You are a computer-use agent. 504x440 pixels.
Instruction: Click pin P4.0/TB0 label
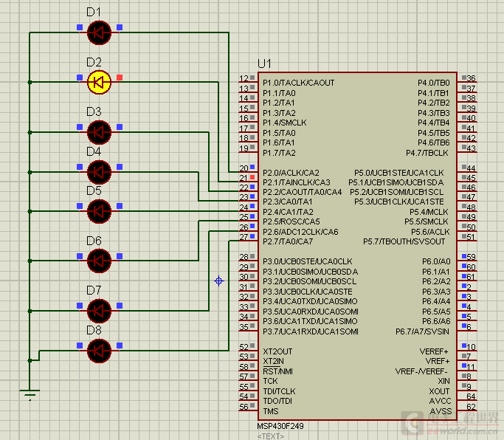pos(434,83)
